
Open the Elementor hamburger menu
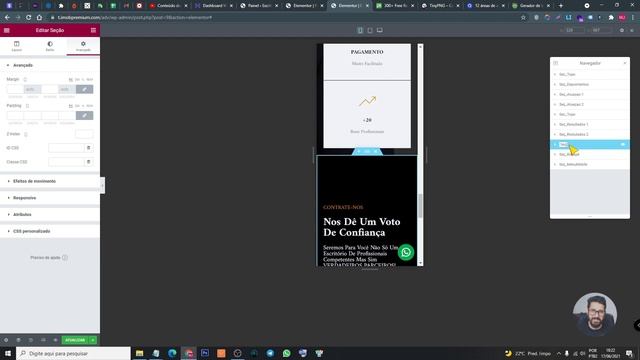7,30
